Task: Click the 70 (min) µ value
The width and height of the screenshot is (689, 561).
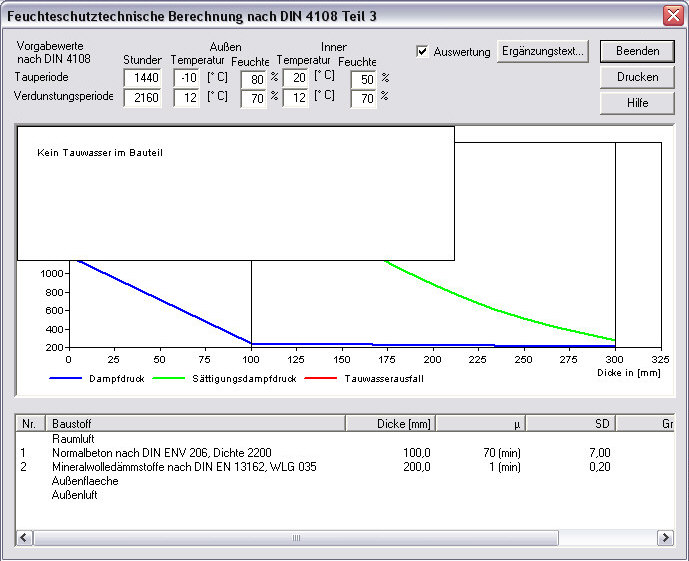Action: pos(502,453)
